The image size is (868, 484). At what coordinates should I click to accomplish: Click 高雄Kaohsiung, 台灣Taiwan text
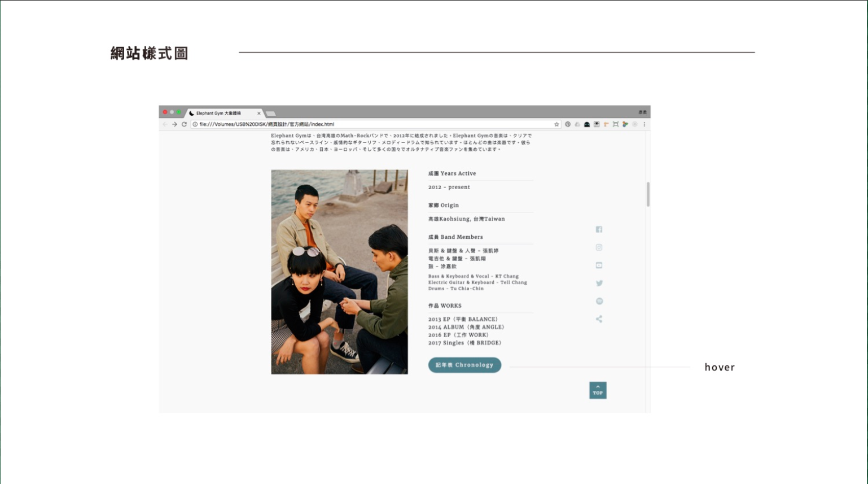(x=467, y=219)
